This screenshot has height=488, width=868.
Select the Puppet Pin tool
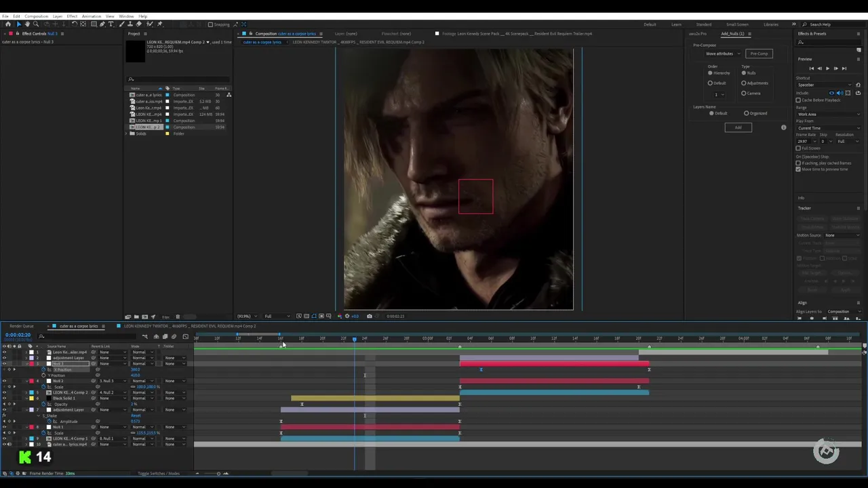coord(159,24)
